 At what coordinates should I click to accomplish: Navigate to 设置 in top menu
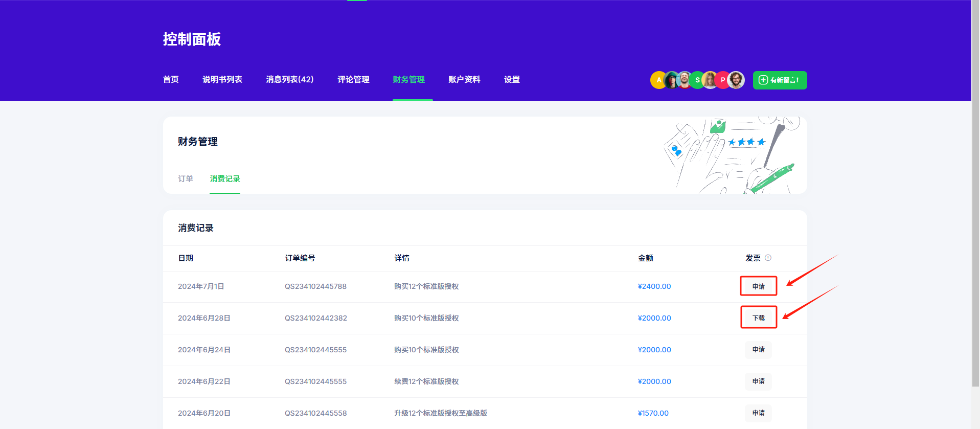512,79
